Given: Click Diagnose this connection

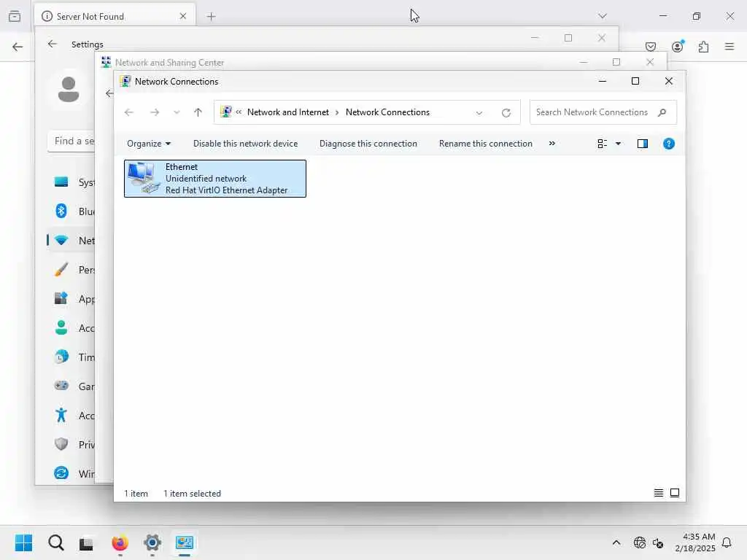Looking at the screenshot, I should click(368, 144).
